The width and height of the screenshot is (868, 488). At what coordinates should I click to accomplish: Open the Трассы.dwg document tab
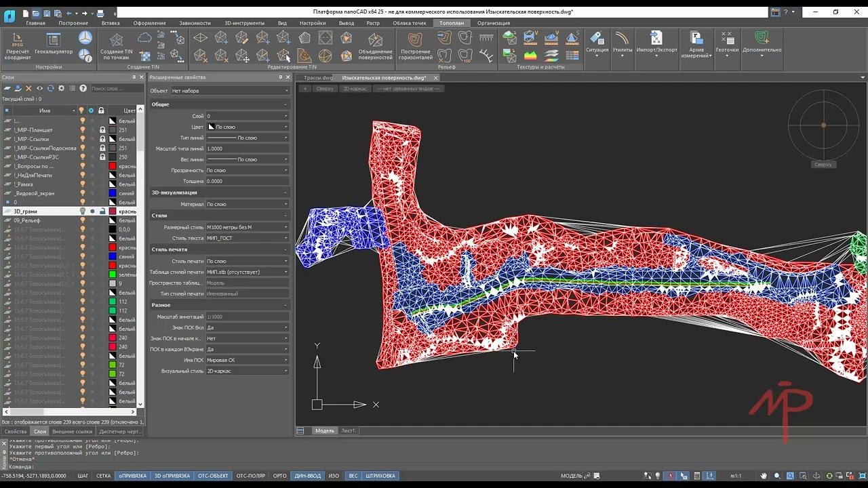(318, 78)
